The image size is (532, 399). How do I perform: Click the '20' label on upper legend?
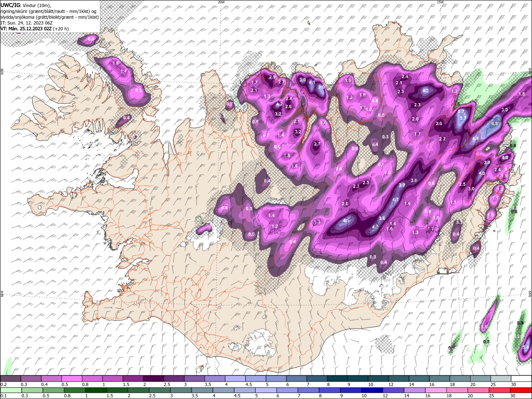click(473, 384)
